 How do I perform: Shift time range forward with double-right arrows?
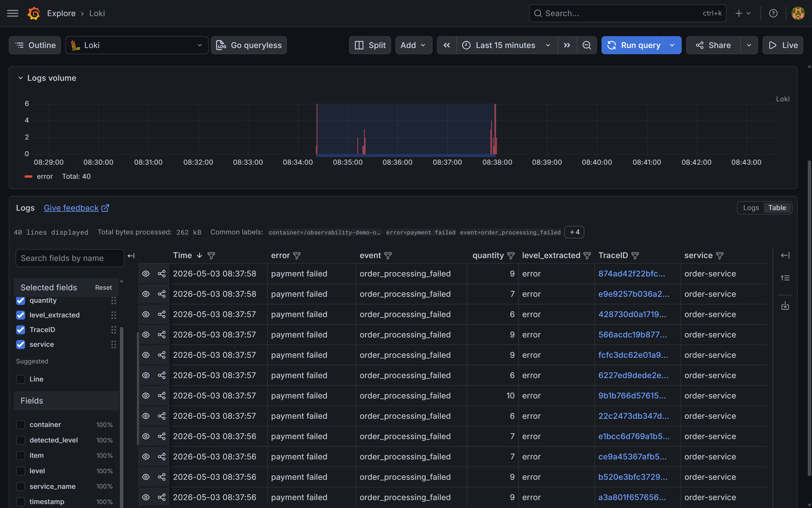pyautogui.click(x=567, y=45)
